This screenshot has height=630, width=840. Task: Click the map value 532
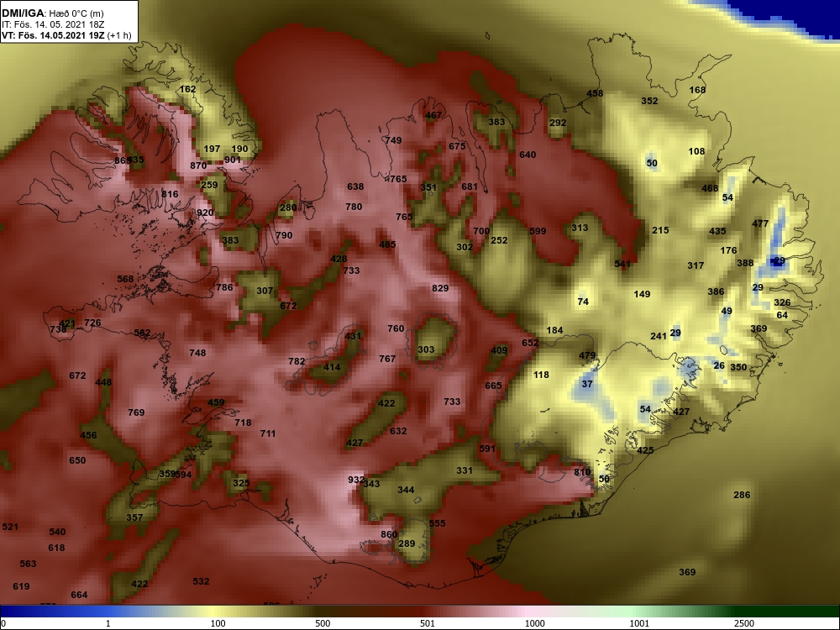201,581
